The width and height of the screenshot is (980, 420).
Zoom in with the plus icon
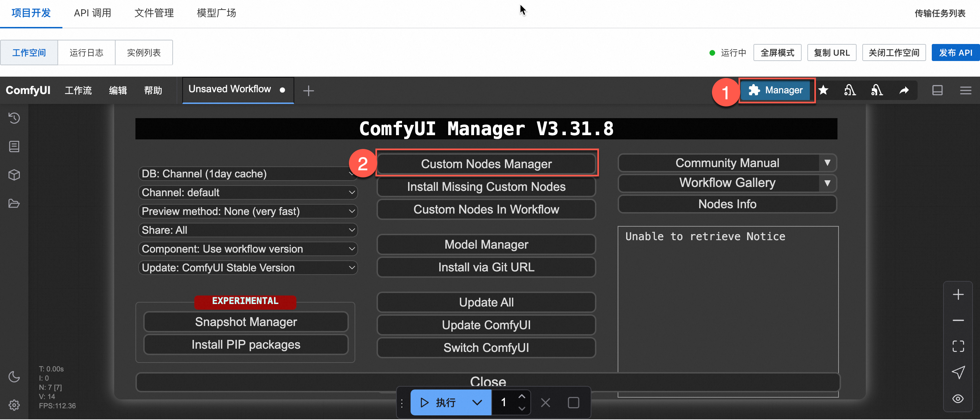click(x=958, y=294)
